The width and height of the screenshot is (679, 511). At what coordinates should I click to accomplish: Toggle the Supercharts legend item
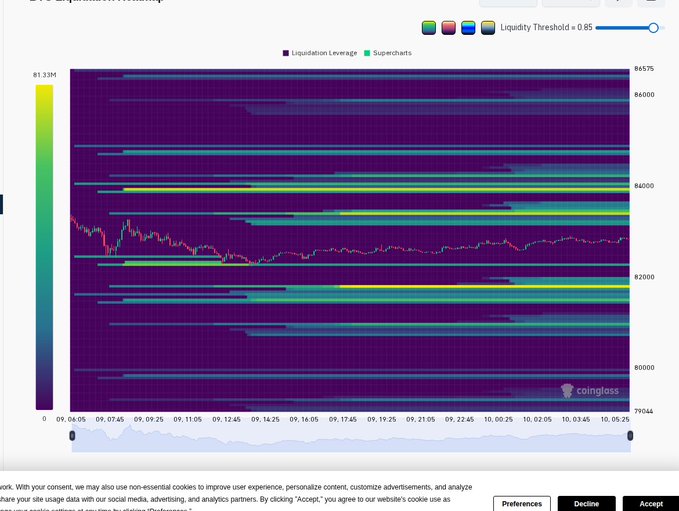(388, 53)
